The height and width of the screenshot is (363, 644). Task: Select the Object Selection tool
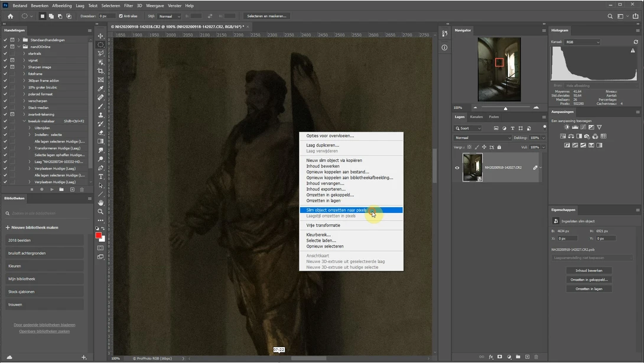(100, 62)
